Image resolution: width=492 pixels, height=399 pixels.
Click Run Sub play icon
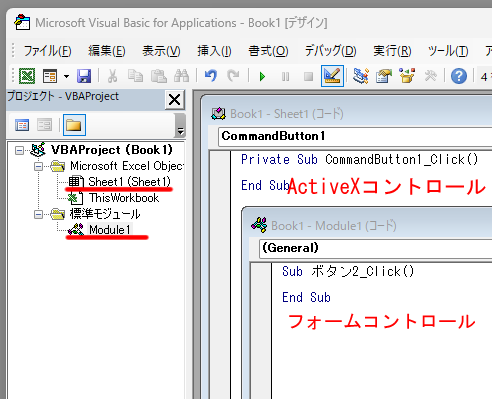262,77
